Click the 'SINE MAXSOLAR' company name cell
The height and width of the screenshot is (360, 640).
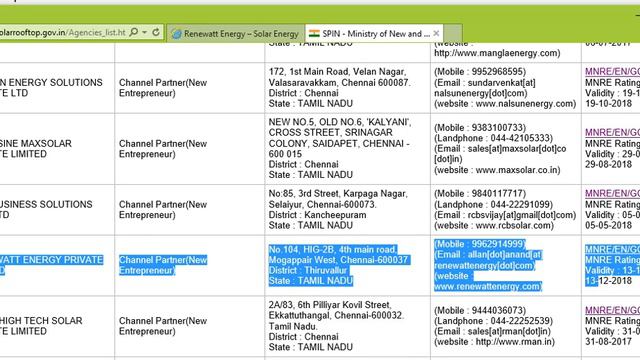coord(36,149)
